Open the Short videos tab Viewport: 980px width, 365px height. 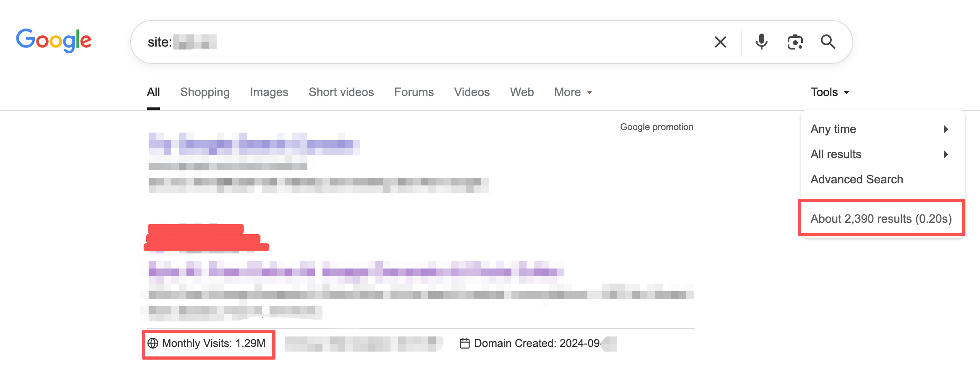click(341, 92)
